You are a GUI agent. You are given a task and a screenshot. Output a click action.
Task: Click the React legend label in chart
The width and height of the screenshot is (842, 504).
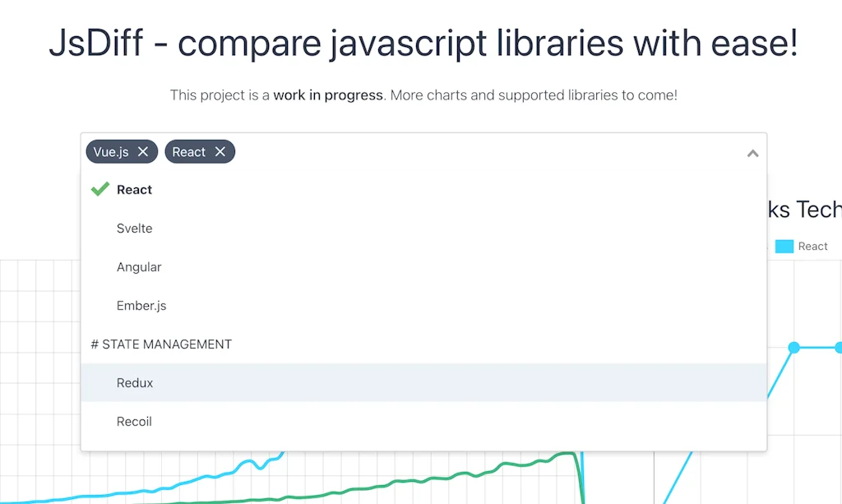point(812,247)
